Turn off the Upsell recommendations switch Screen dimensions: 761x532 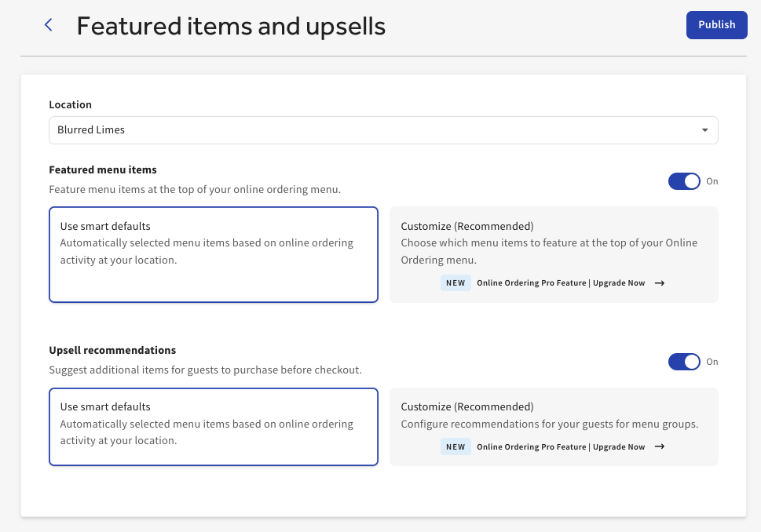point(684,362)
